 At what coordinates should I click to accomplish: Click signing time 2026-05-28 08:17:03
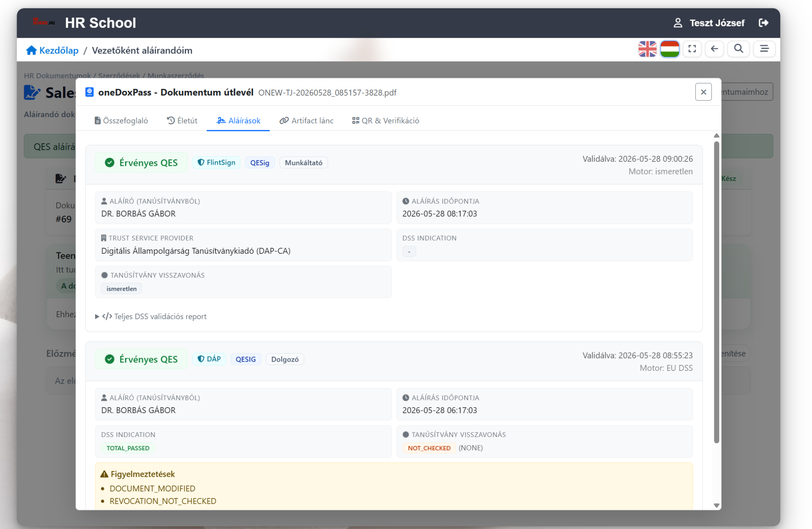(440, 214)
